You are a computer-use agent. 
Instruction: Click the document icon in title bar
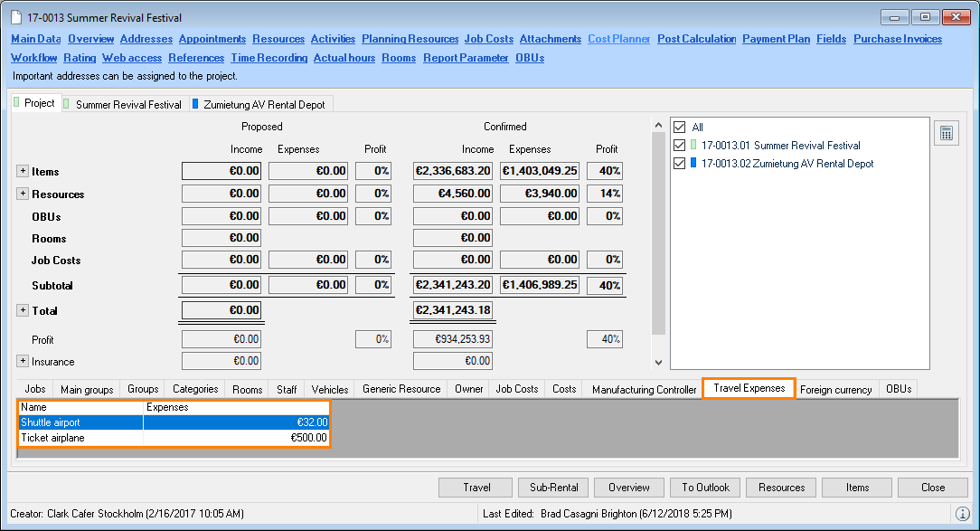15,18
